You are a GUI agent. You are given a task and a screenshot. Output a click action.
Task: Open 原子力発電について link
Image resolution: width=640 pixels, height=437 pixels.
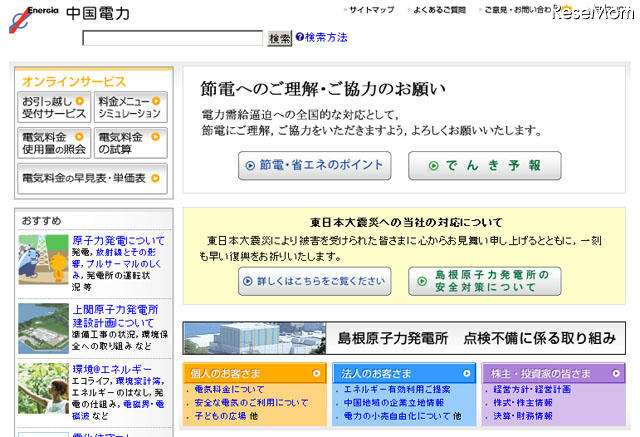pos(118,241)
